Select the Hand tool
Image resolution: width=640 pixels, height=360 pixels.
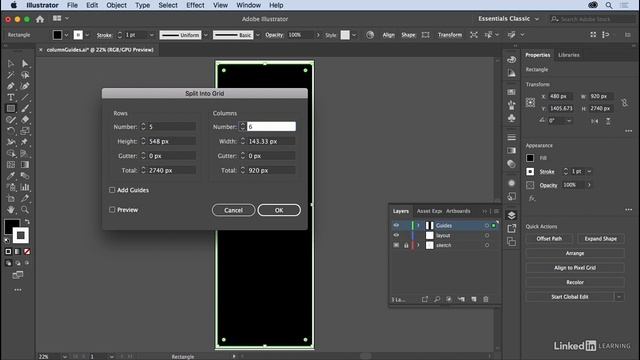11,210
